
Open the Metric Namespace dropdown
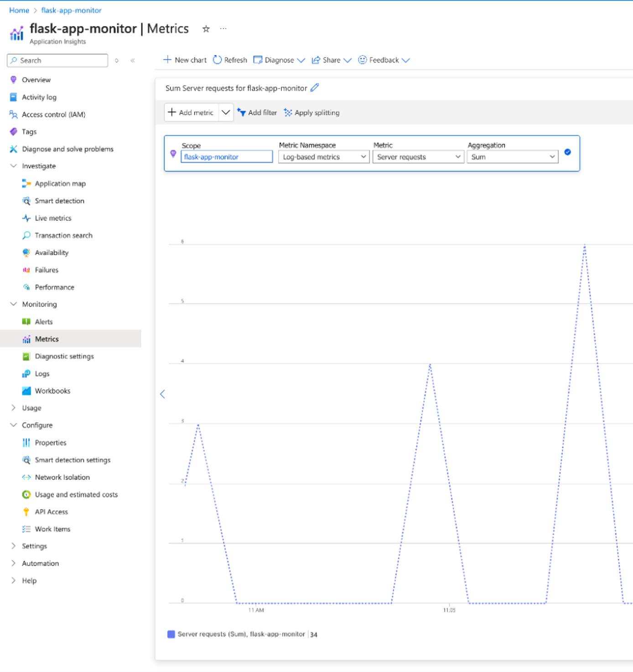pos(323,156)
